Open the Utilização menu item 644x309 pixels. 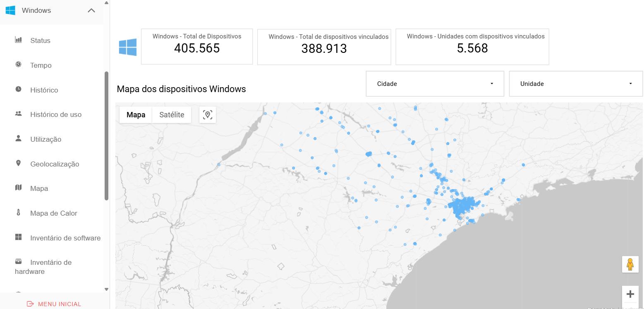click(45, 139)
